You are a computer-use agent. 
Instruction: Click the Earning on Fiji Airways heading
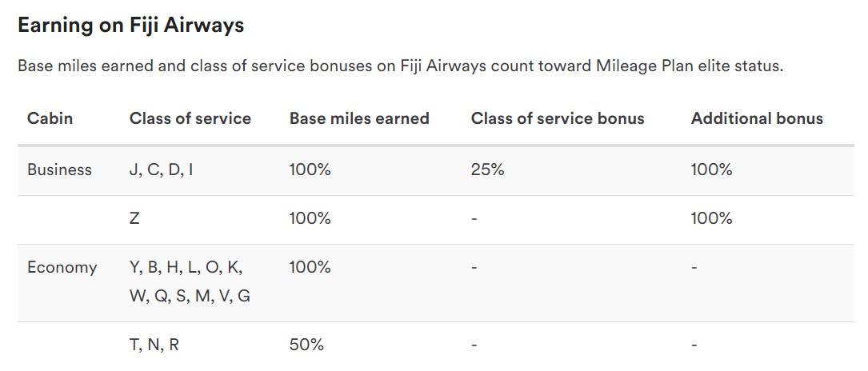click(130, 26)
